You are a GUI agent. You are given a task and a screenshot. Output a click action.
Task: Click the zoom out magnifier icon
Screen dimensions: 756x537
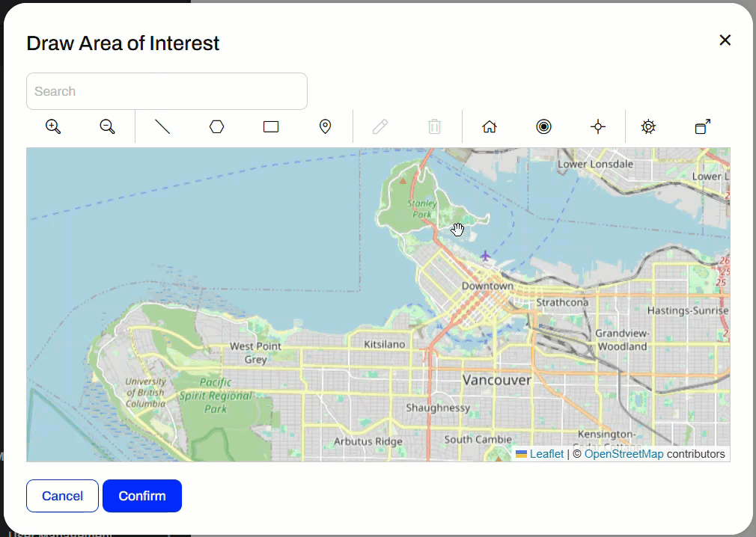click(x=108, y=126)
